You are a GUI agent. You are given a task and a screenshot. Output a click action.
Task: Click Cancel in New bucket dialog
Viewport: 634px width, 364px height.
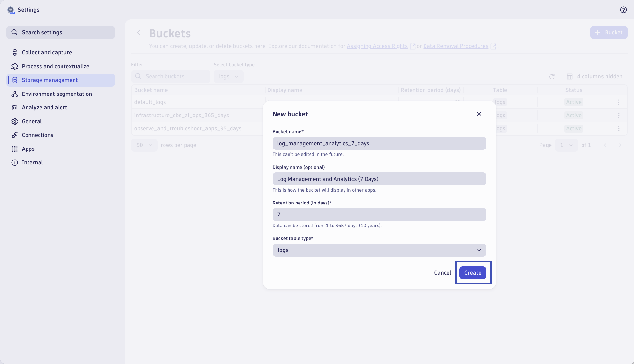(x=442, y=273)
